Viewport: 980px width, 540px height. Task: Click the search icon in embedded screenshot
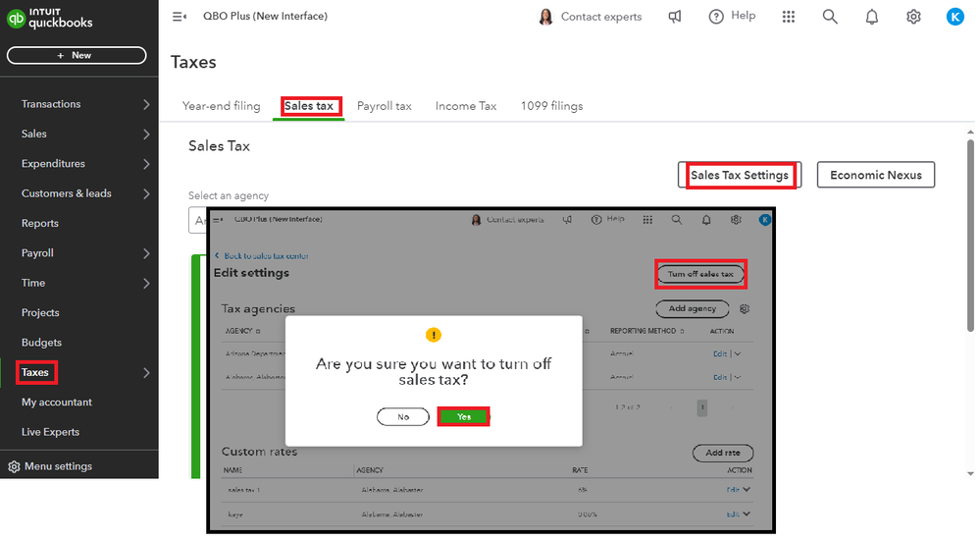(677, 220)
